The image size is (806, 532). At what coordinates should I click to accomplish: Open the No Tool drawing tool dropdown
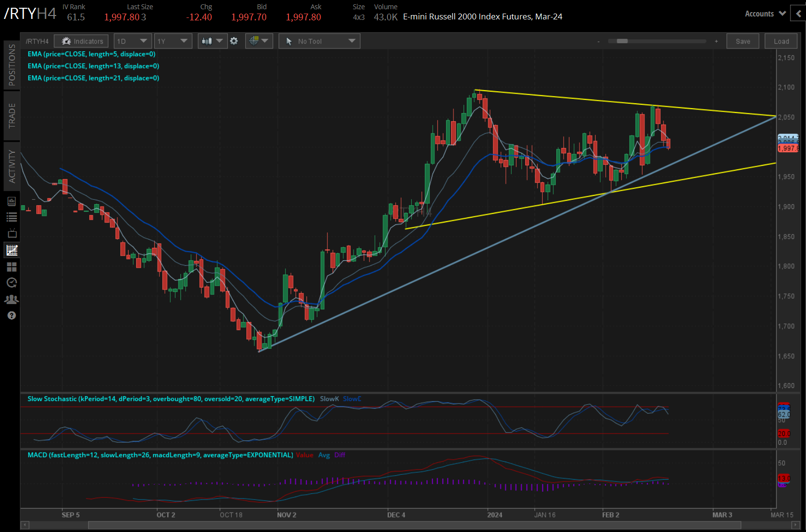319,41
